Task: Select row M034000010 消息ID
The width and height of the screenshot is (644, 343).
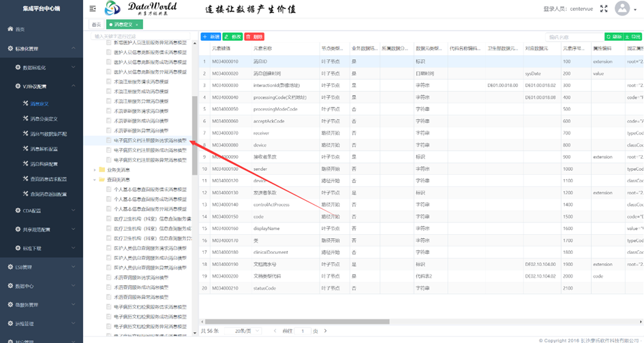Action: (421, 61)
